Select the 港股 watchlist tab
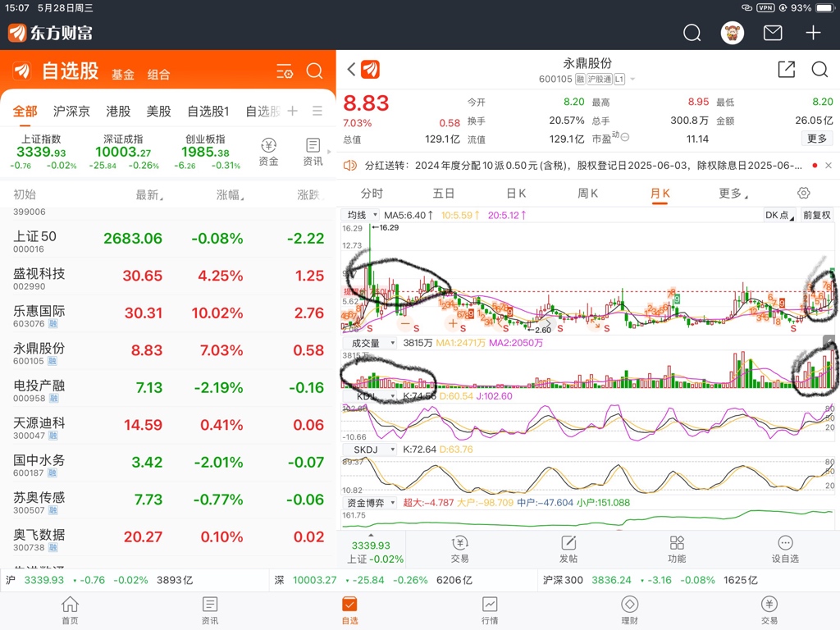 tap(118, 112)
